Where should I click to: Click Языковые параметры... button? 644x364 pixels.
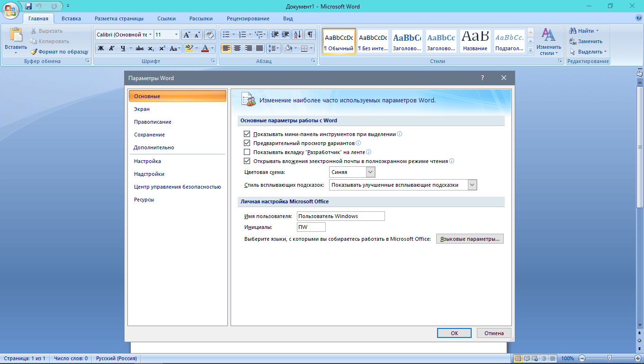click(470, 239)
